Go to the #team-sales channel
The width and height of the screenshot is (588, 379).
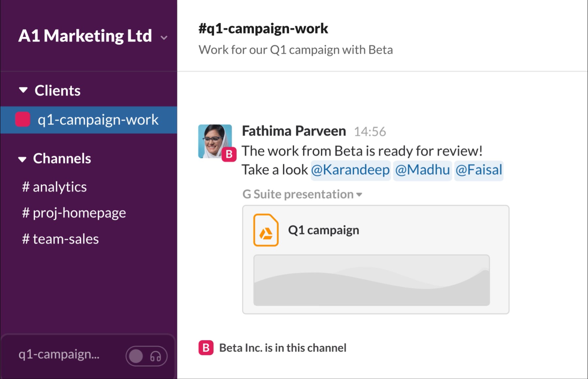click(60, 239)
